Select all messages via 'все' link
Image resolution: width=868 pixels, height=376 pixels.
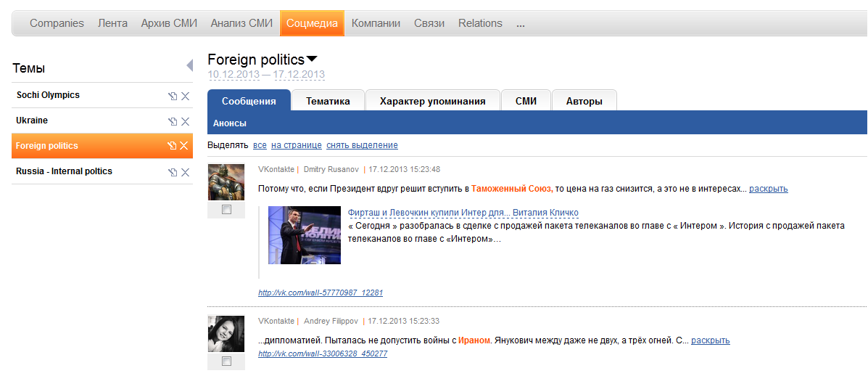tap(260, 145)
